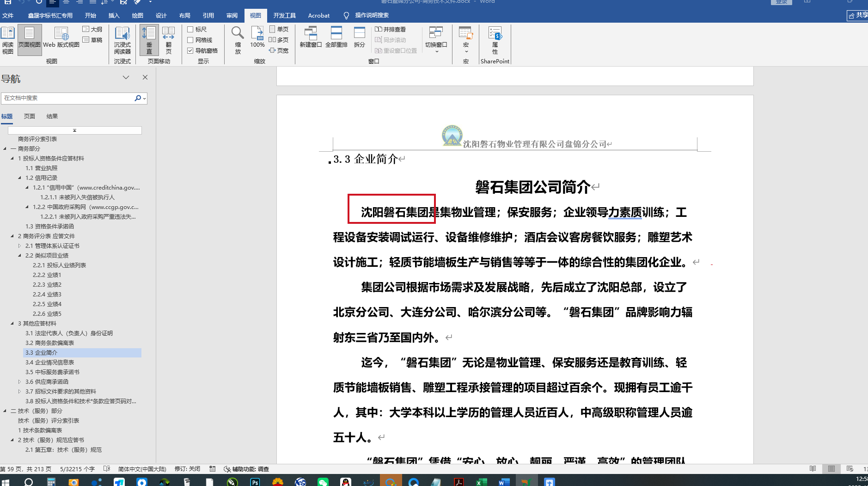This screenshot has width=868, height=486.
Task: Go to heading 3.2 商务条款偏离表
Action: point(50,343)
